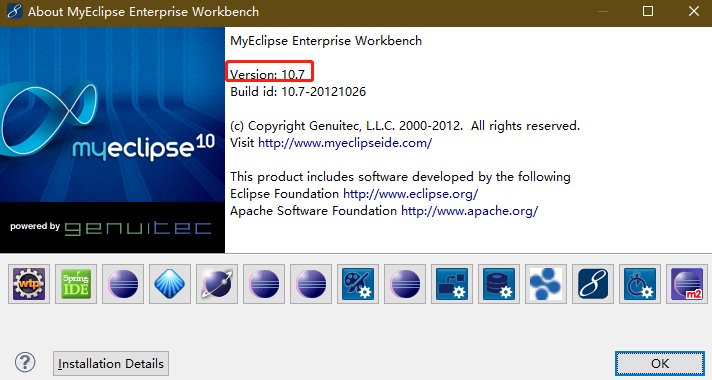Select the MyEclipse swirl feature icon
Screen dimensions: 712x380
click(593, 284)
